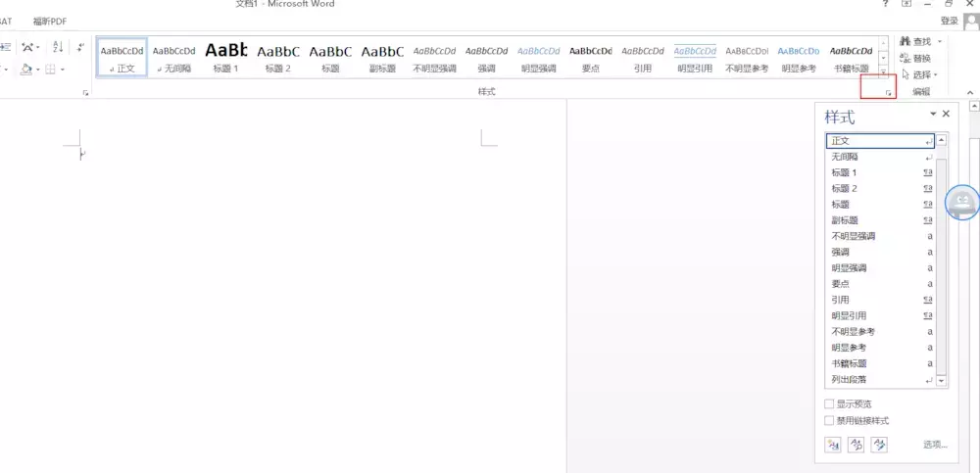The image size is (980, 473).
Task: Apply 副标题 style from ribbon gallery
Action: pos(382,57)
